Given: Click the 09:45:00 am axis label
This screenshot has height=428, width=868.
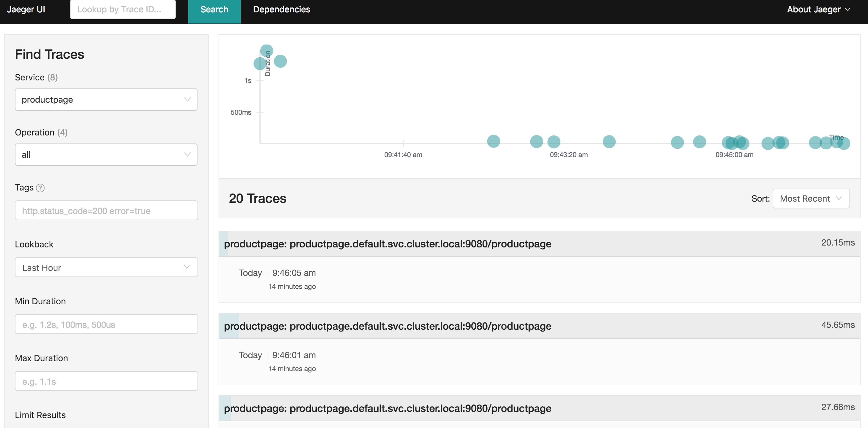Looking at the screenshot, I should pos(734,155).
